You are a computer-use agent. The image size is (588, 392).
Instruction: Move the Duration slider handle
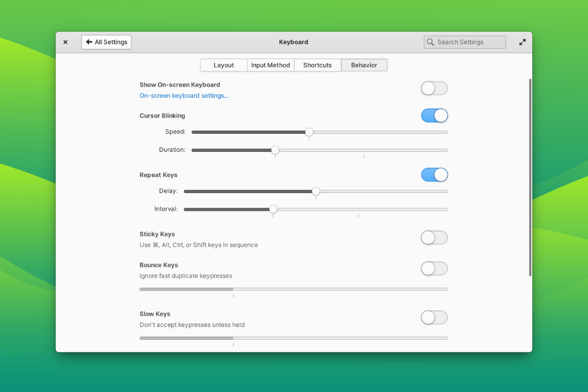pos(275,150)
